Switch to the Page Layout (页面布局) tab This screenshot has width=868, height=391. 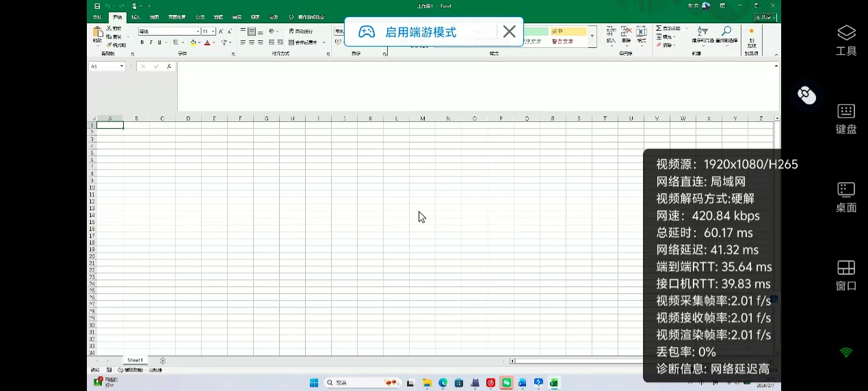pos(176,17)
